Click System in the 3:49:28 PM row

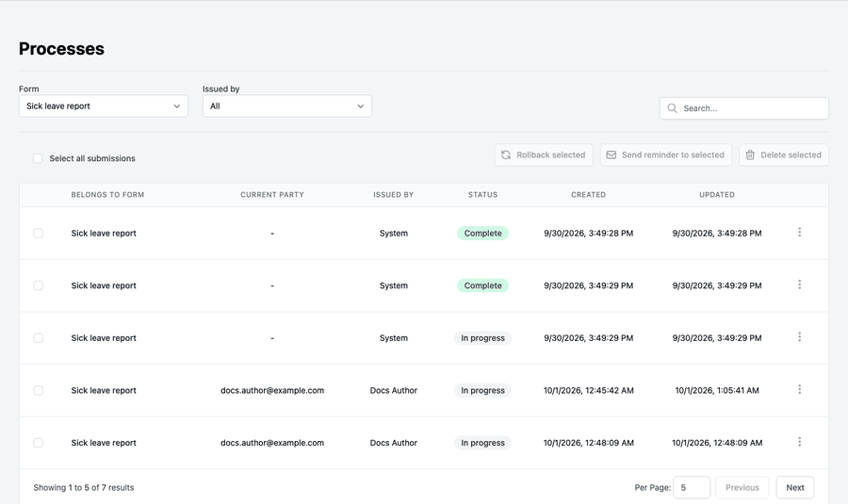[393, 233]
